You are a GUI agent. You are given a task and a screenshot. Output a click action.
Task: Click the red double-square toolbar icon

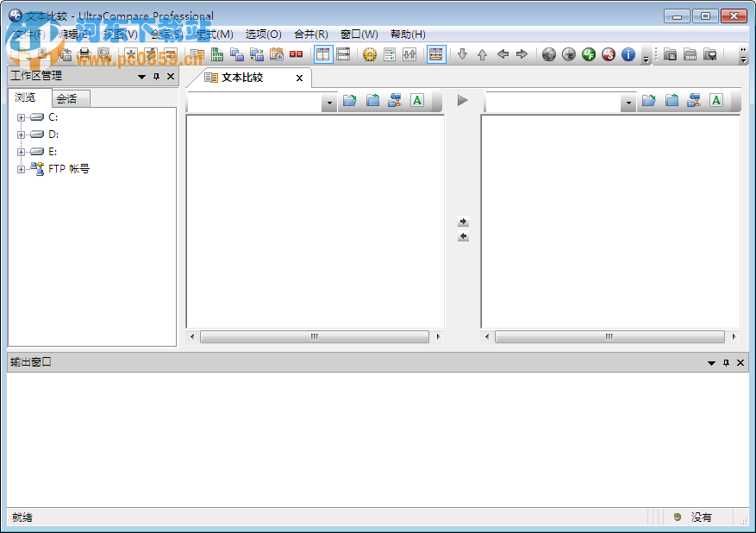(x=296, y=54)
